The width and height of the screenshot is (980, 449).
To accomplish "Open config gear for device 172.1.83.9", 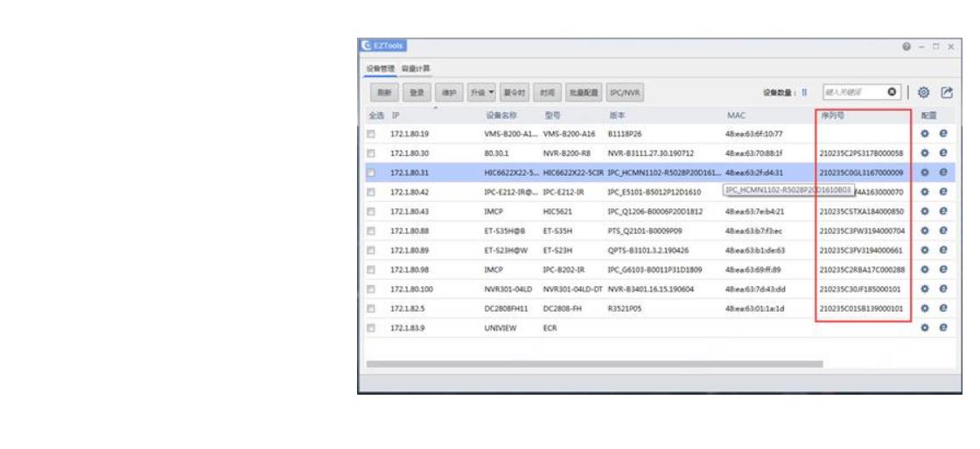I will pyautogui.click(x=924, y=327).
